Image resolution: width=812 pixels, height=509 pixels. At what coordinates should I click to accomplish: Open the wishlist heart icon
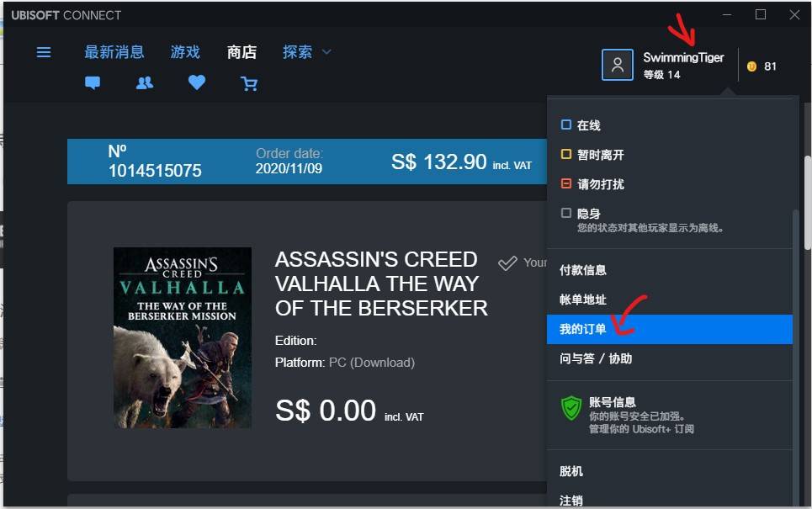197,82
